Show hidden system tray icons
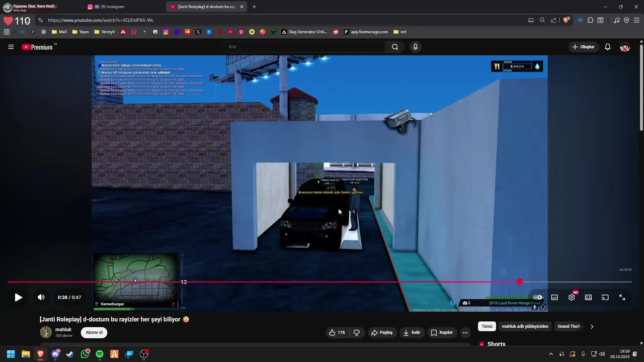The width and height of the screenshot is (644, 362). coord(551,354)
